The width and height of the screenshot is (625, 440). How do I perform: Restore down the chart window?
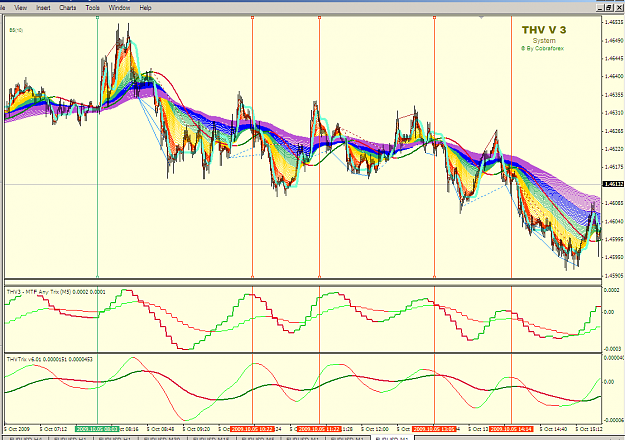[609, 8]
